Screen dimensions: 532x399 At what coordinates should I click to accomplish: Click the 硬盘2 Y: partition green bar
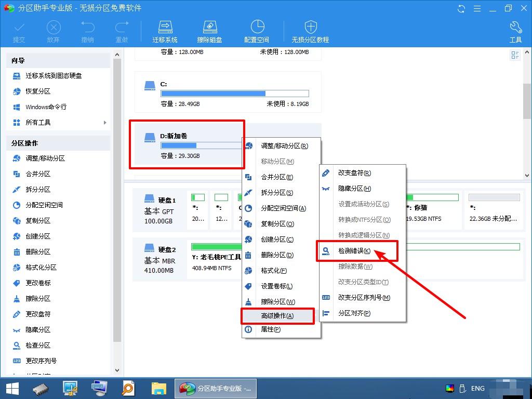[x=216, y=246]
